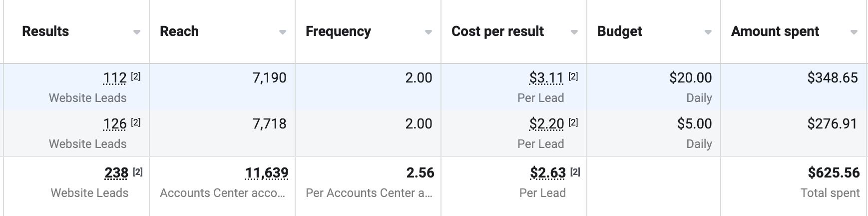Click the $2.20 cost per lead
The image size is (868, 216).
[546, 124]
